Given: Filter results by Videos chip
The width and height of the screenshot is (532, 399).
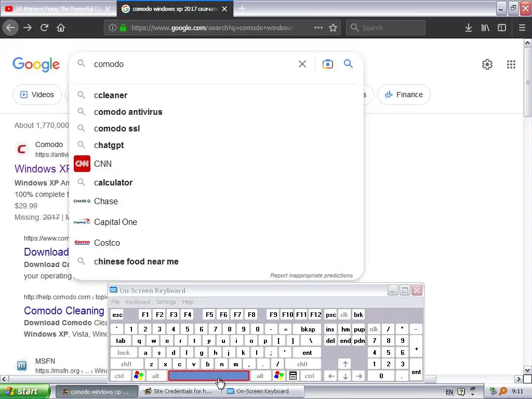Looking at the screenshot, I should pyautogui.click(x=37, y=95).
